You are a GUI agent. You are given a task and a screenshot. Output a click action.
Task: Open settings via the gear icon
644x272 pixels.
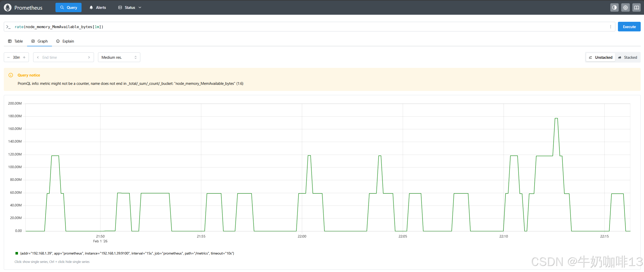[626, 8]
